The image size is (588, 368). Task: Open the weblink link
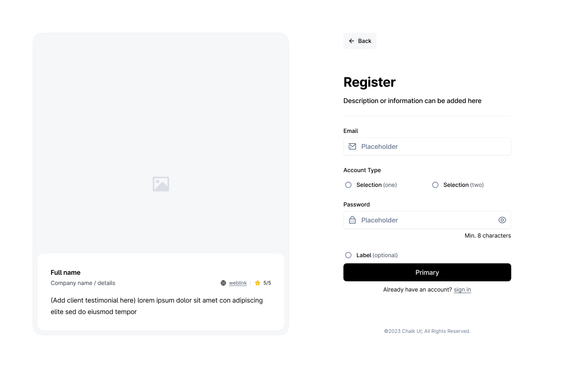pyautogui.click(x=238, y=283)
